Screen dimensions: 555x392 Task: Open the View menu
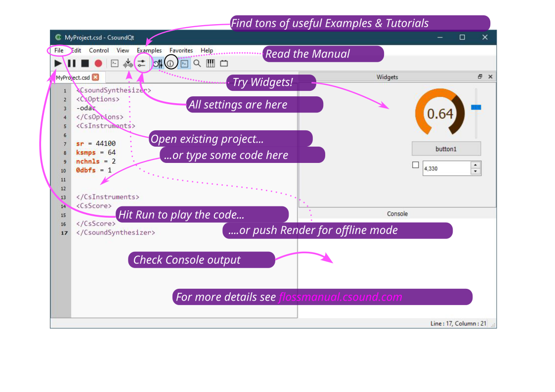[x=123, y=50]
